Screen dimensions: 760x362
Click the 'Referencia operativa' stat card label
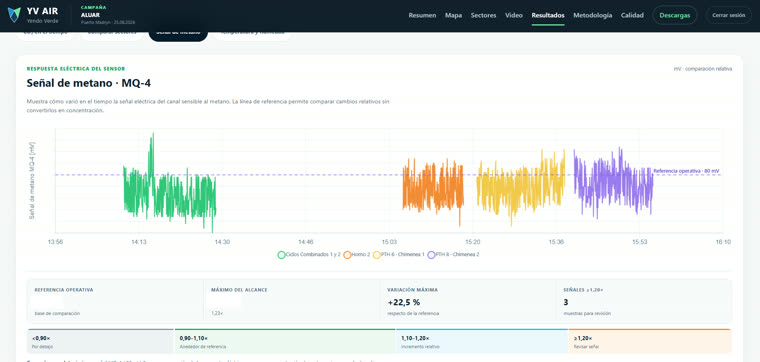(x=64, y=290)
